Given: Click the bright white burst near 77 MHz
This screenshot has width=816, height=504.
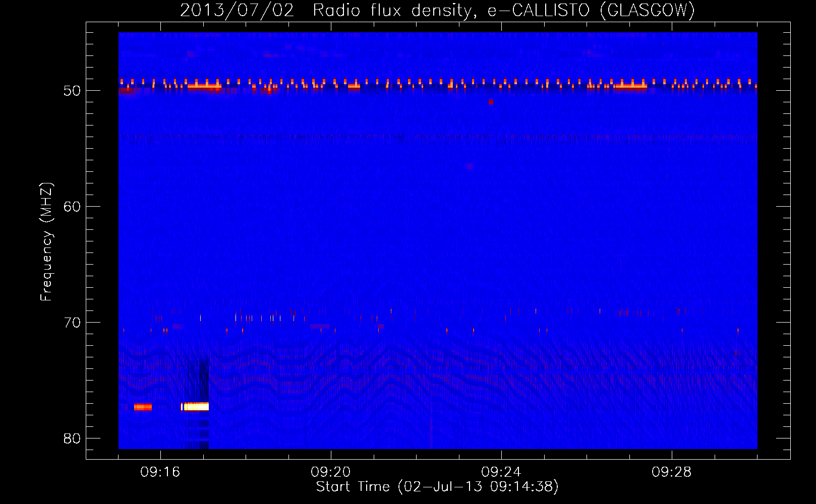Looking at the screenshot, I should [x=195, y=407].
